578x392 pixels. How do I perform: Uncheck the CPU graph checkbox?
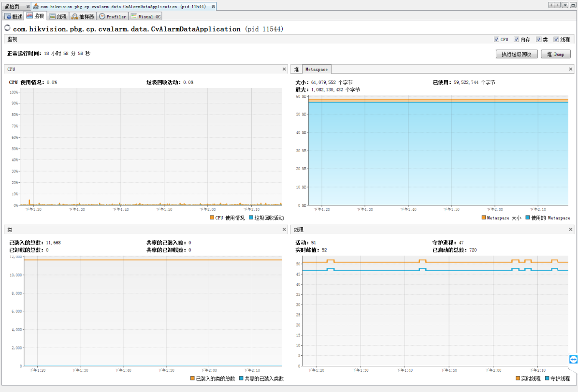tap(496, 40)
